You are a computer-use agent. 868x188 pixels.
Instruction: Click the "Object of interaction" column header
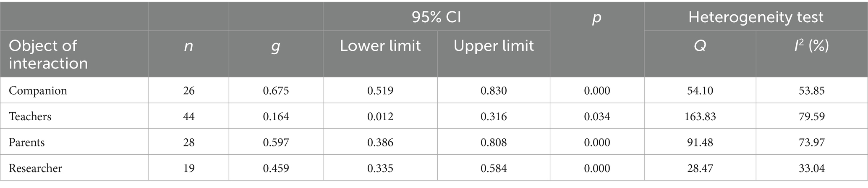point(48,54)
